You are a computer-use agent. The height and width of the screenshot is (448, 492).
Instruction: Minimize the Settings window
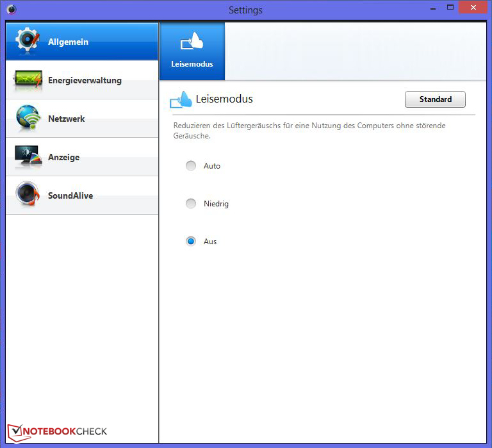(433, 8)
